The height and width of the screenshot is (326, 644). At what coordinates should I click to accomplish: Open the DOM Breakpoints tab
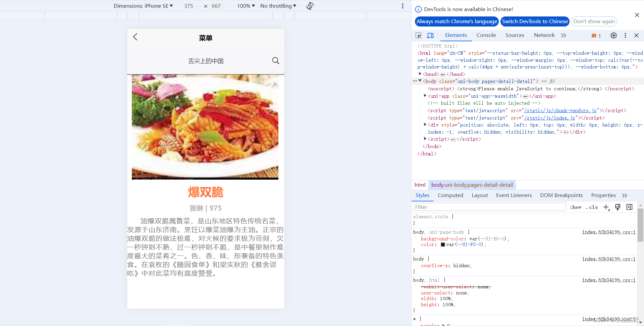tap(561, 195)
